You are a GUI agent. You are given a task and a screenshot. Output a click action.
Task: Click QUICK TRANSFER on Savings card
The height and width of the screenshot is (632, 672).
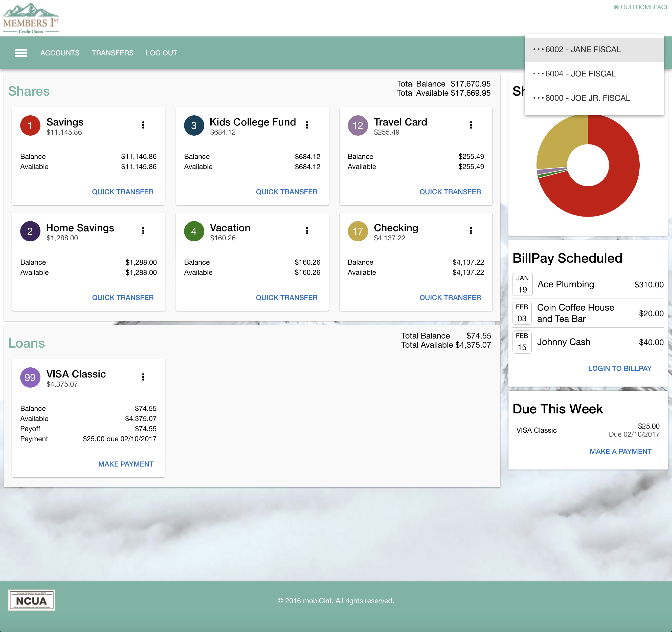[x=123, y=192]
